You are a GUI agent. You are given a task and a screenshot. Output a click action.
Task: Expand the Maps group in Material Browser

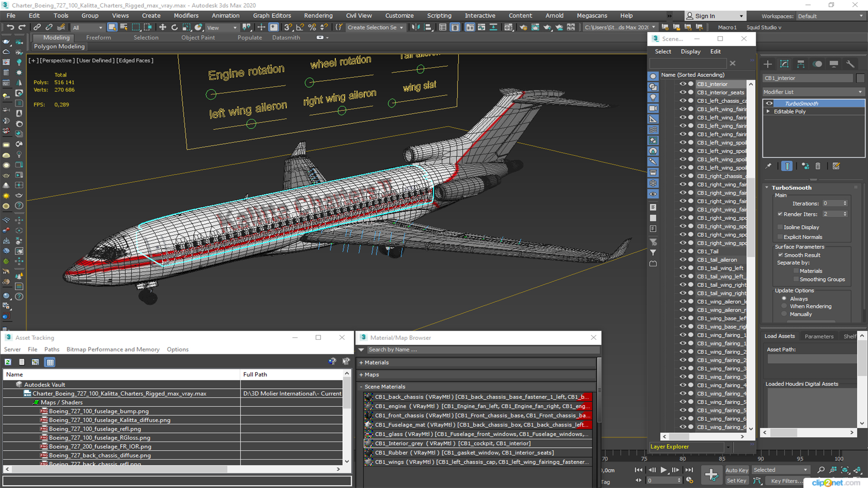361,375
